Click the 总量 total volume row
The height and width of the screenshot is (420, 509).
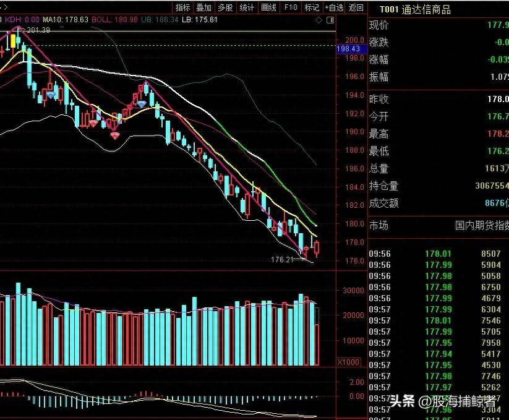coord(438,168)
